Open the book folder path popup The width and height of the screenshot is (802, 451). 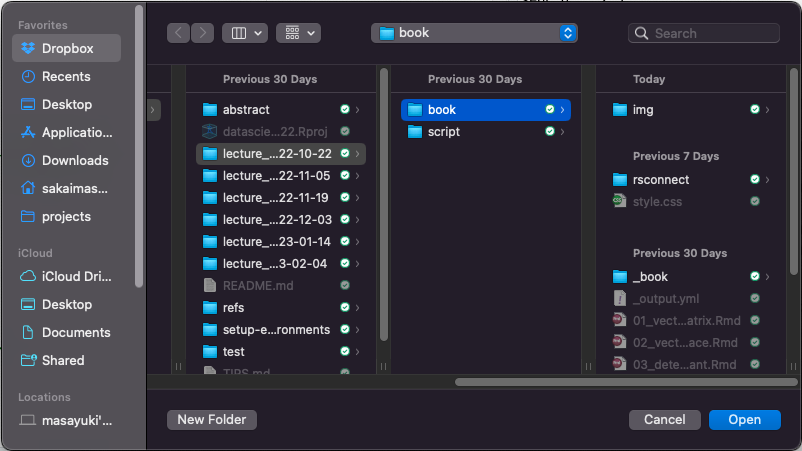(474, 33)
